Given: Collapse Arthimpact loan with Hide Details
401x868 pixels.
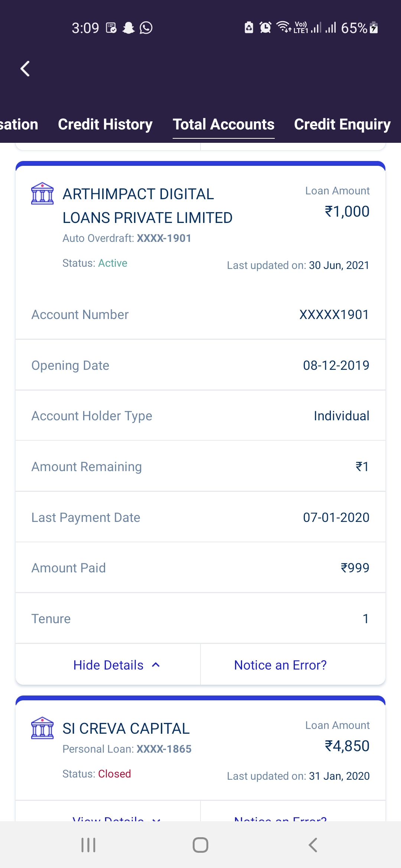Looking at the screenshot, I should (108, 665).
